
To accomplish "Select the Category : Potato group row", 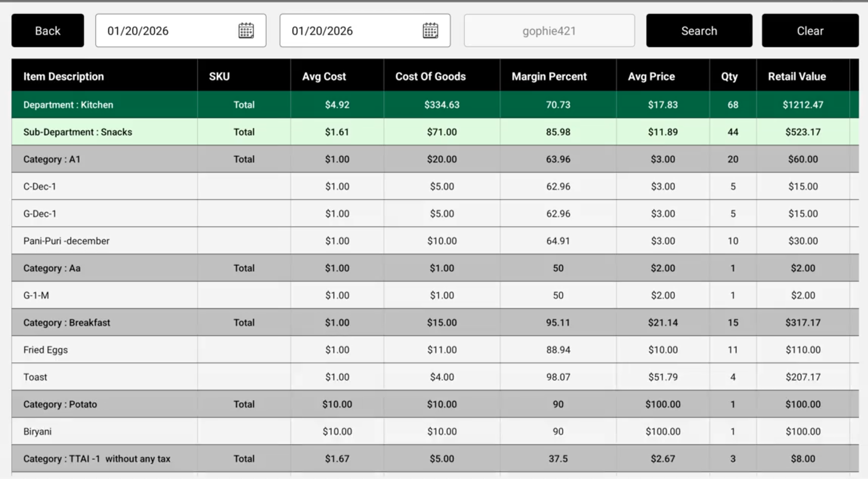I will [60, 404].
